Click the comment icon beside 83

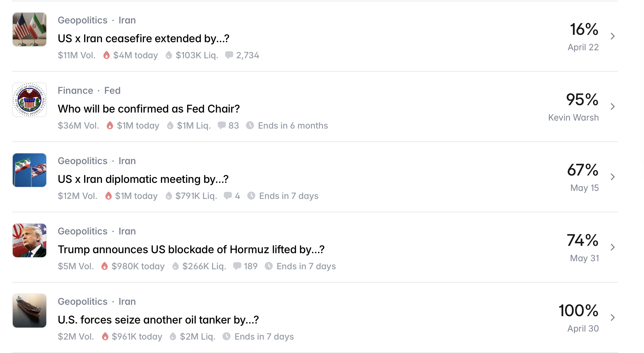pos(221,125)
